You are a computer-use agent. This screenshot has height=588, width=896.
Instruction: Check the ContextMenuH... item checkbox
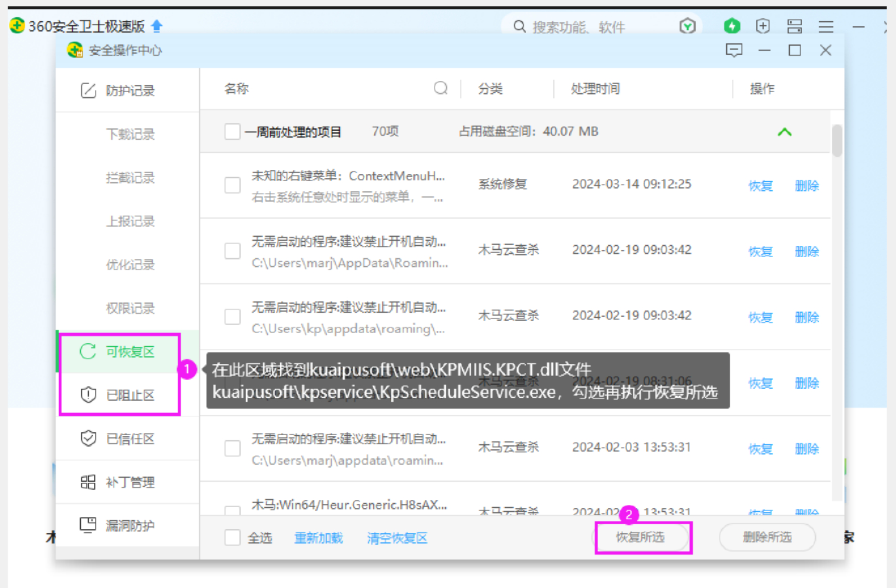click(x=232, y=185)
